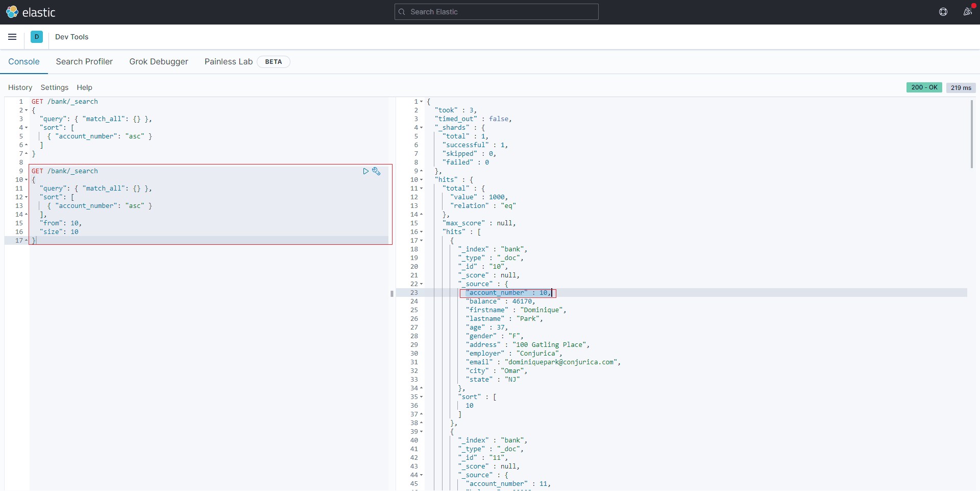Image resolution: width=980 pixels, height=491 pixels.
Task: Click the blue D space avatar
Action: (x=37, y=37)
